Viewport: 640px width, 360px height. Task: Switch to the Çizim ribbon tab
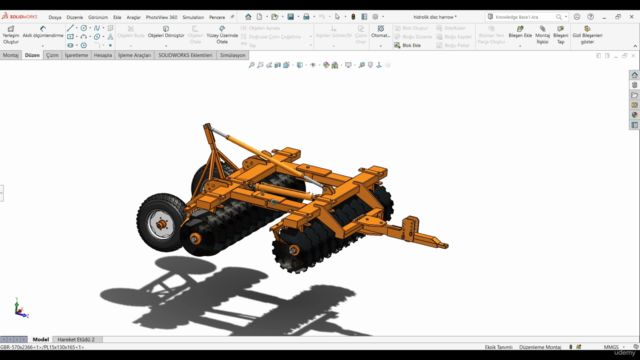click(x=52, y=55)
